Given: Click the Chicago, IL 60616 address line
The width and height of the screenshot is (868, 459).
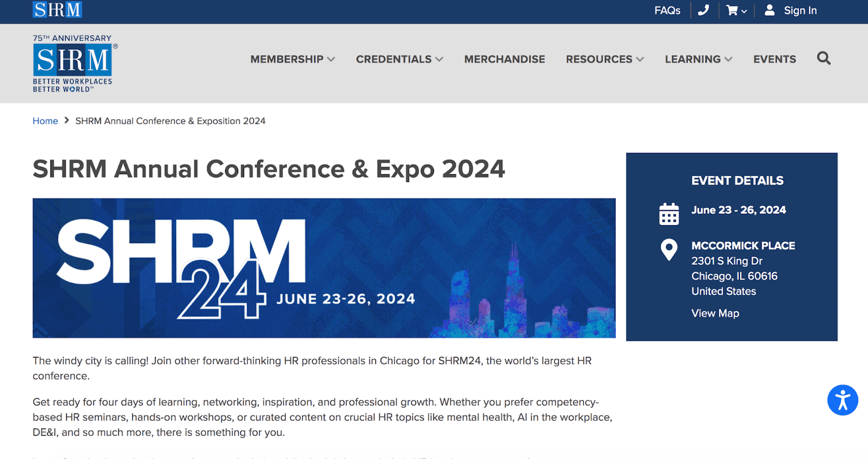Looking at the screenshot, I should tap(734, 276).
